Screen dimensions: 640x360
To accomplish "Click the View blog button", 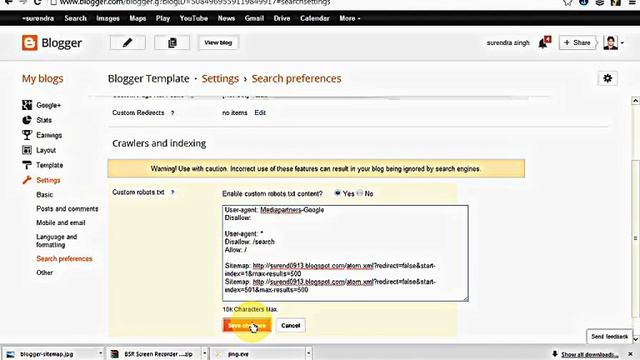I will (218, 42).
